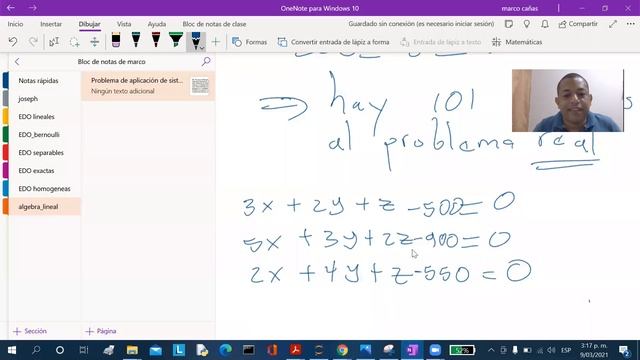
Task: Add a new pen with plus button
Action: click(216, 42)
